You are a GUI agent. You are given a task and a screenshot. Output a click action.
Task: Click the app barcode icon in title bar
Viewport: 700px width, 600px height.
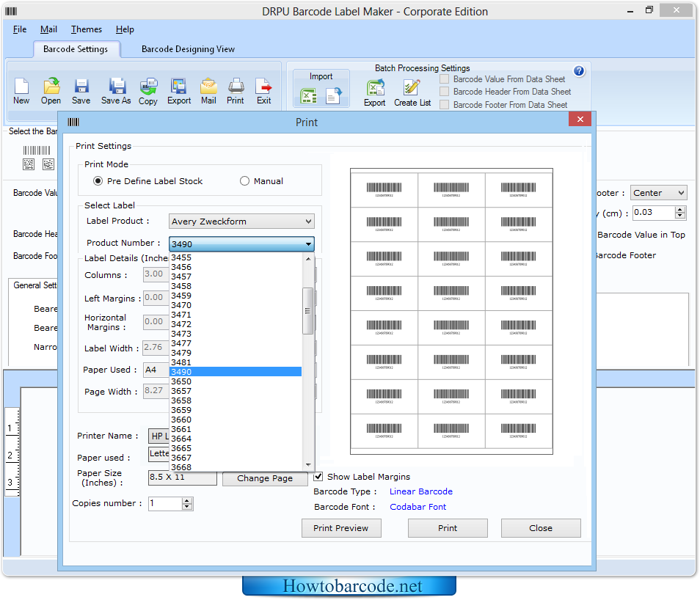tap(11, 11)
